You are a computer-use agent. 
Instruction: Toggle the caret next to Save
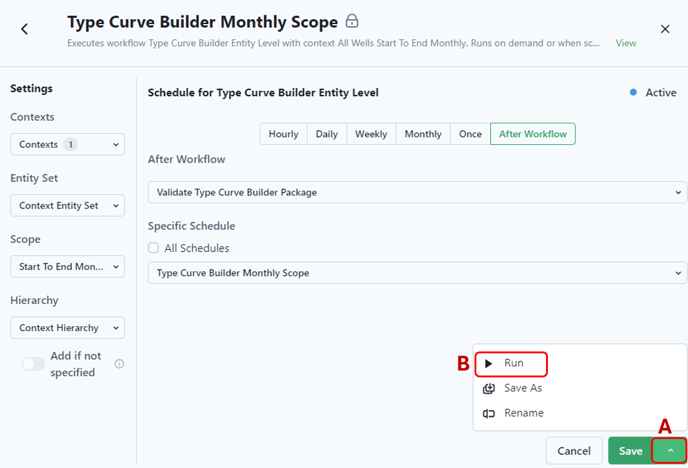click(x=670, y=450)
